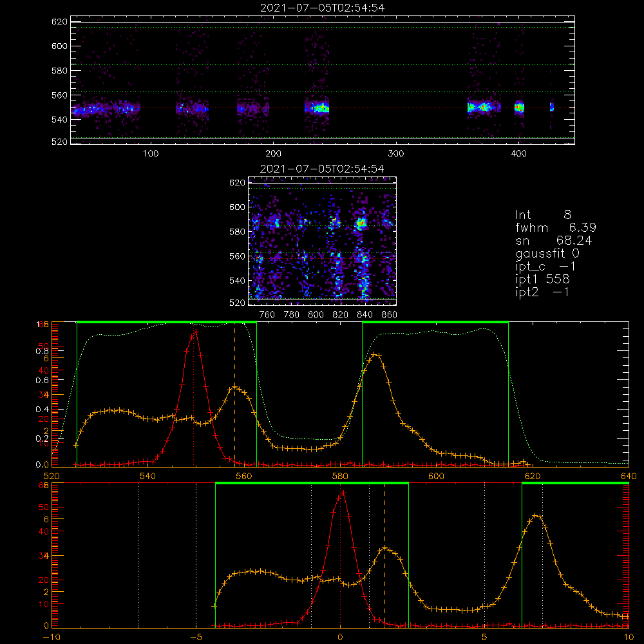This screenshot has height=644, width=644.
Task: Click x-axis label 760 under the middle image
Action: point(267,315)
